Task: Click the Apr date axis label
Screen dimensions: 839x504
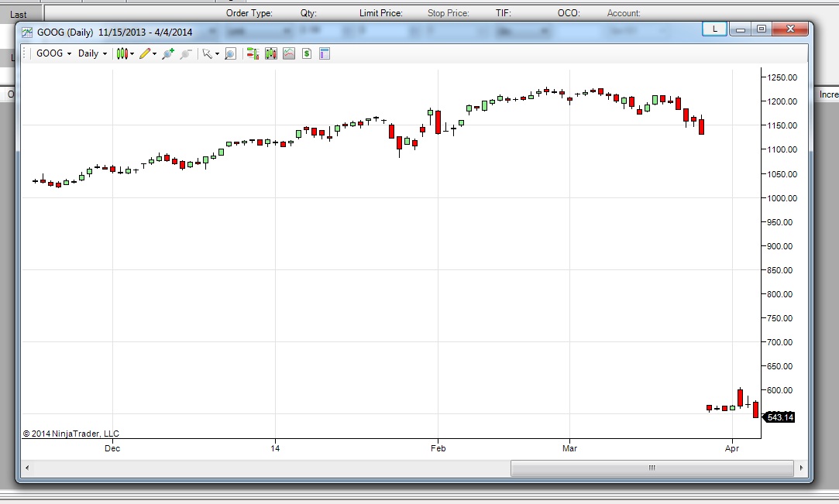Action: click(732, 448)
